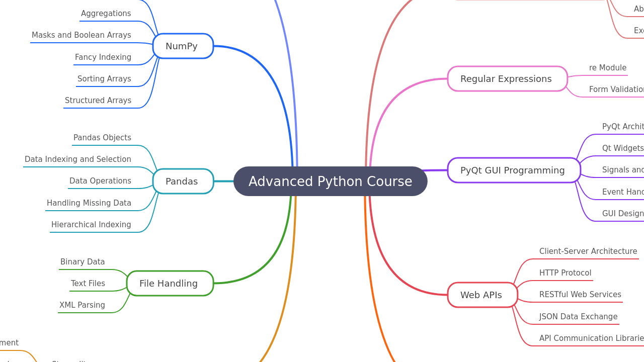Click the Handling Missing Data leaf
The width and height of the screenshot is (644, 362).
coord(89,203)
